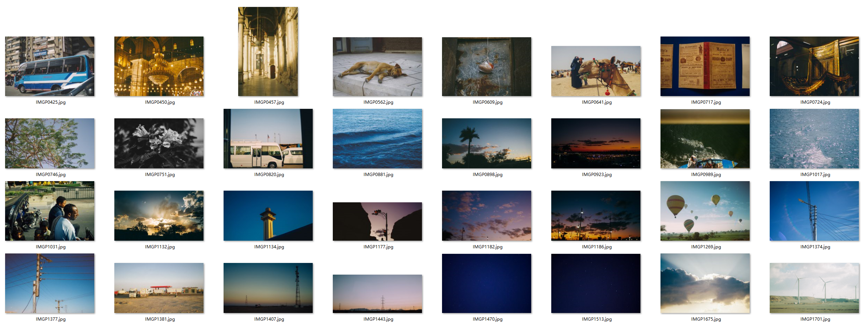Image resolution: width=868 pixels, height=336 pixels.
Task: Click the IMGP1269.jpg file name
Action: [x=706, y=247]
